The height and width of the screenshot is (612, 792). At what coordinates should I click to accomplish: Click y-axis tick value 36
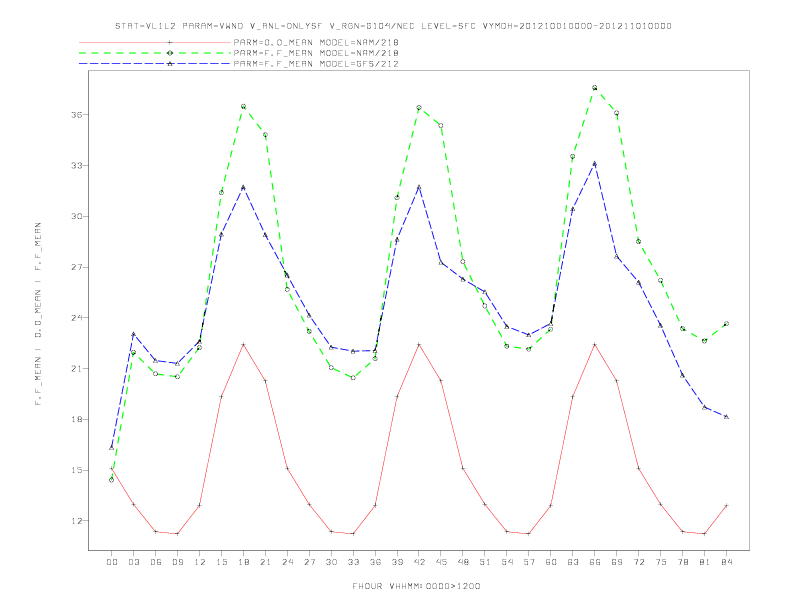point(76,115)
